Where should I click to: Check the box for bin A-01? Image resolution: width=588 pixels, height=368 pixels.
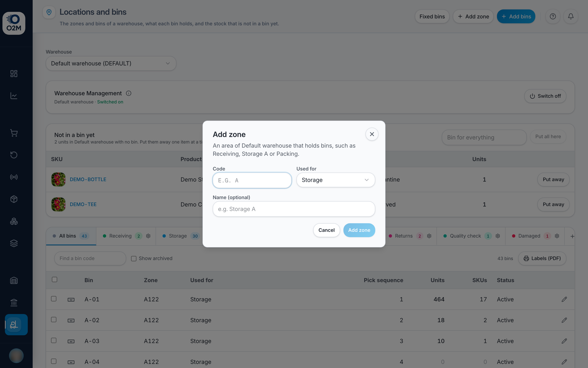pyautogui.click(x=54, y=299)
